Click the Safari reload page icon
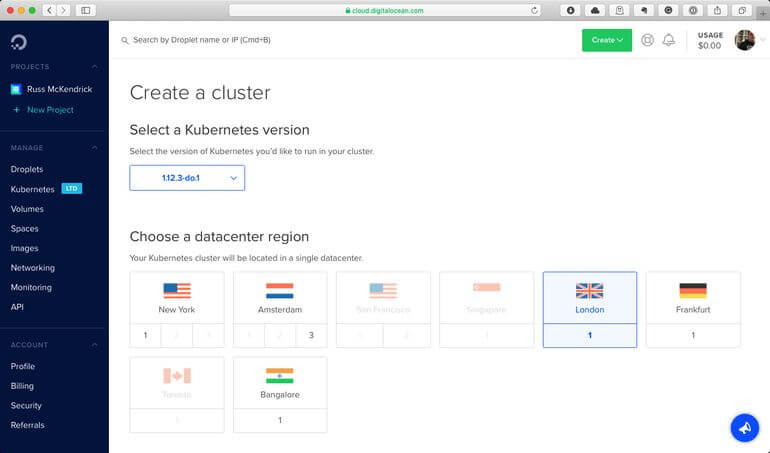The image size is (770, 453). pyautogui.click(x=535, y=10)
